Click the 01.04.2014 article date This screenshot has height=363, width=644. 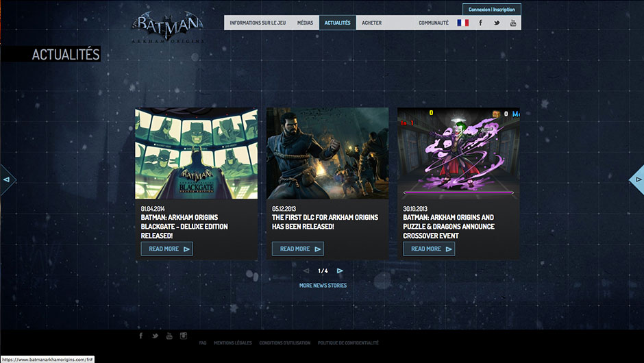point(153,209)
